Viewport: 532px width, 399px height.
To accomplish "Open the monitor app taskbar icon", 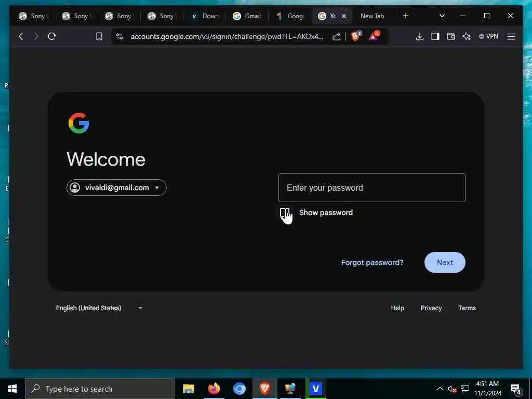I will (x=290, y=389).
